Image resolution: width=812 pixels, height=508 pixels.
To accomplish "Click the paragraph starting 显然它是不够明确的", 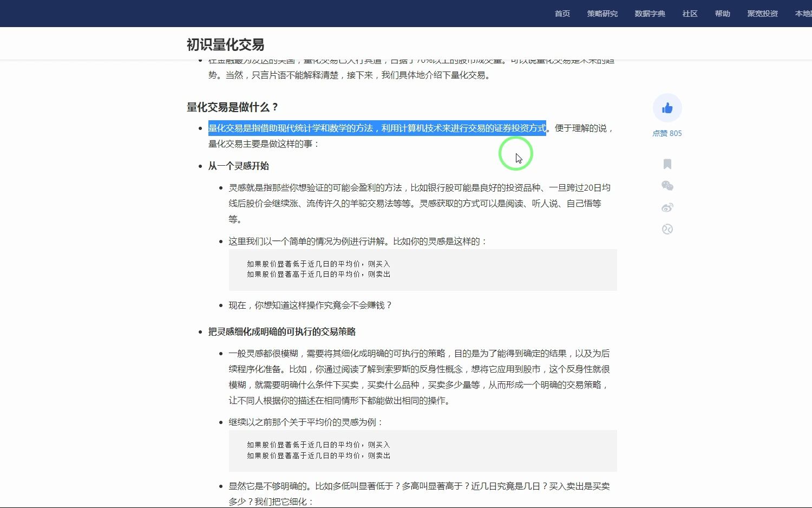I will click(420, 494).
